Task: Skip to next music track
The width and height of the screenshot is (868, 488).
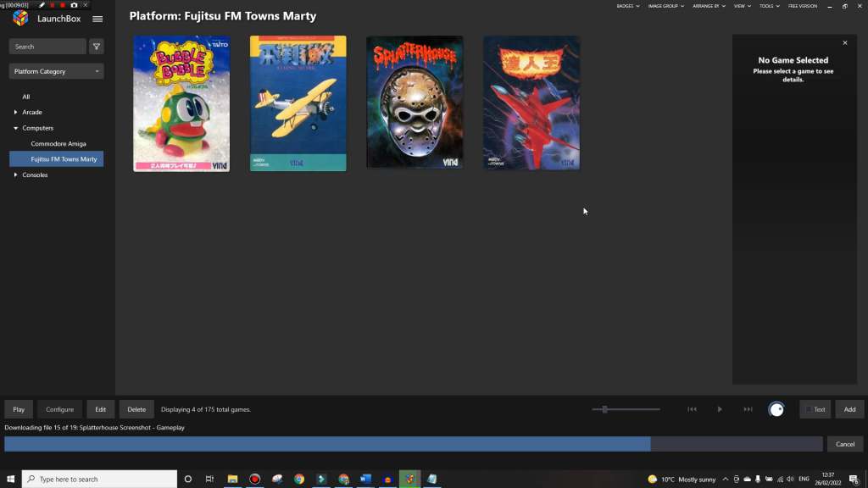Action: pyautogui.click(x=748, y=409)
